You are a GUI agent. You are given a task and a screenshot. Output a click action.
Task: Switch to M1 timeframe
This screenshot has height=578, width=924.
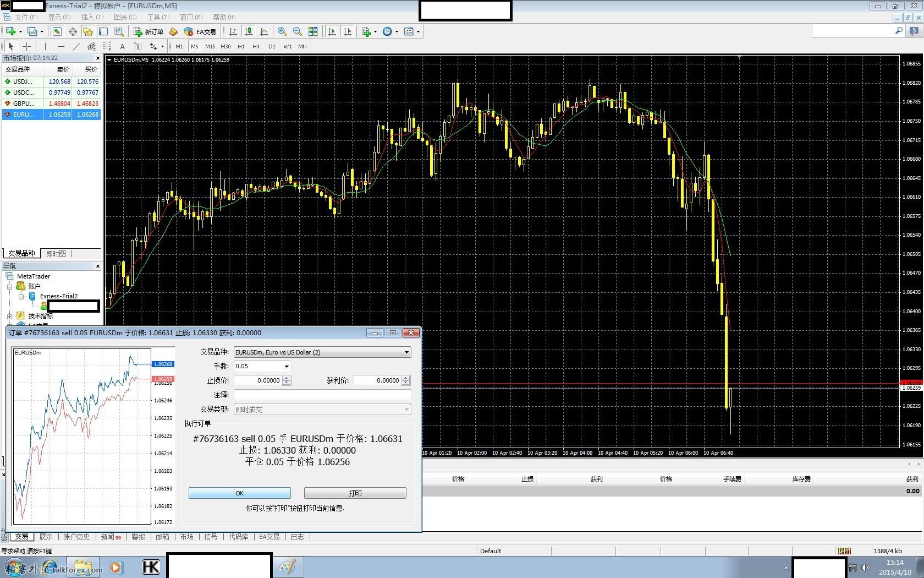pos(179,46)
